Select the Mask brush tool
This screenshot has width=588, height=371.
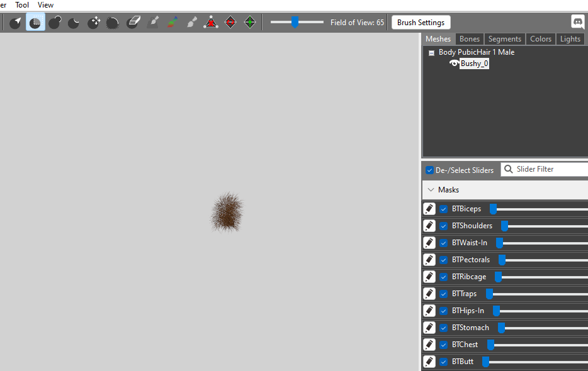tap(35, 23)
